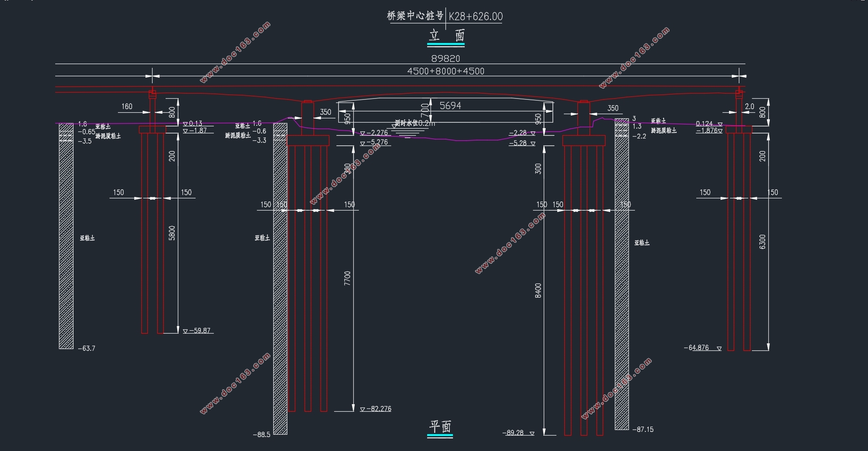
Task: Select the 平面 view heading
Action: pyautogui.click(x=440, y=426)
